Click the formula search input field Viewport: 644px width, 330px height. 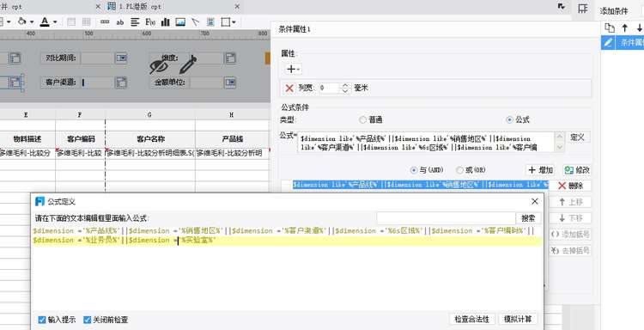coord(446,217)
